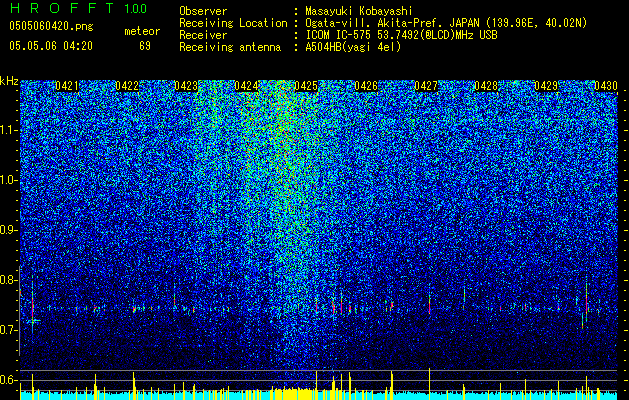Click the Receiver label
This screenshot has width=629, height=400.
pyautogui.click(x=203, y=35)
